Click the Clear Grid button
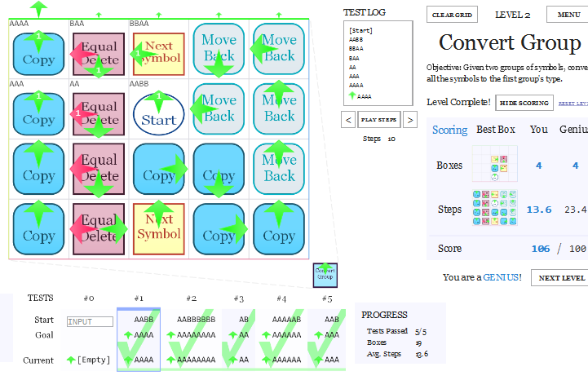 [452, 15]
